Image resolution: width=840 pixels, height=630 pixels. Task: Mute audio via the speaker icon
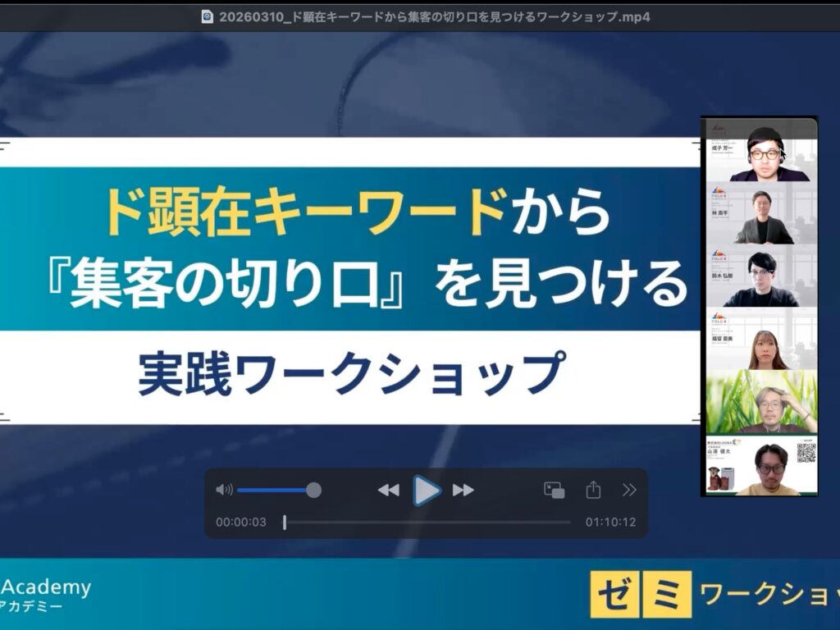(224, 491)
